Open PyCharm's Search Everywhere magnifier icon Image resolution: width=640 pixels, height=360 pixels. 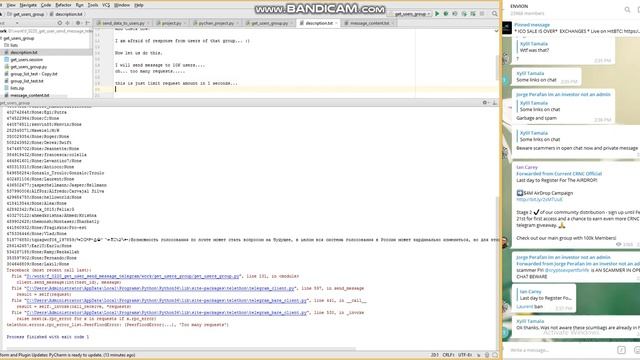tap(495, 14)
